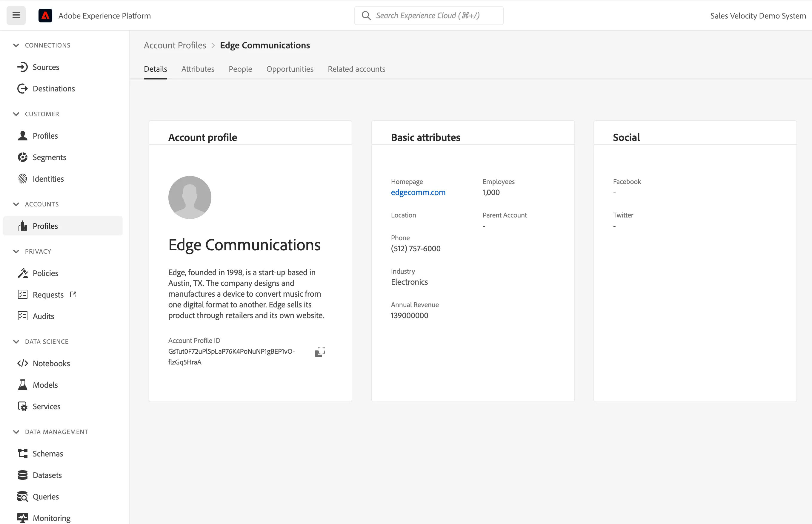Screen dimensions: 812x524
Task: Click the Accounts Profiles building icon
Action: 22,226
